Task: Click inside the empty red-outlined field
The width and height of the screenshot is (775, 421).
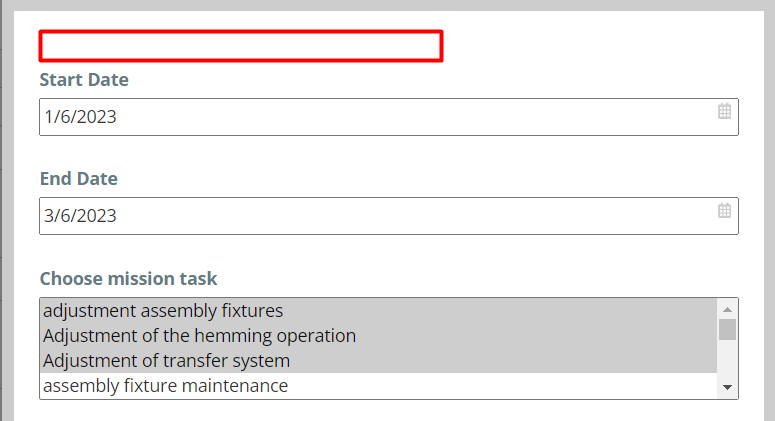Action: 241,46
